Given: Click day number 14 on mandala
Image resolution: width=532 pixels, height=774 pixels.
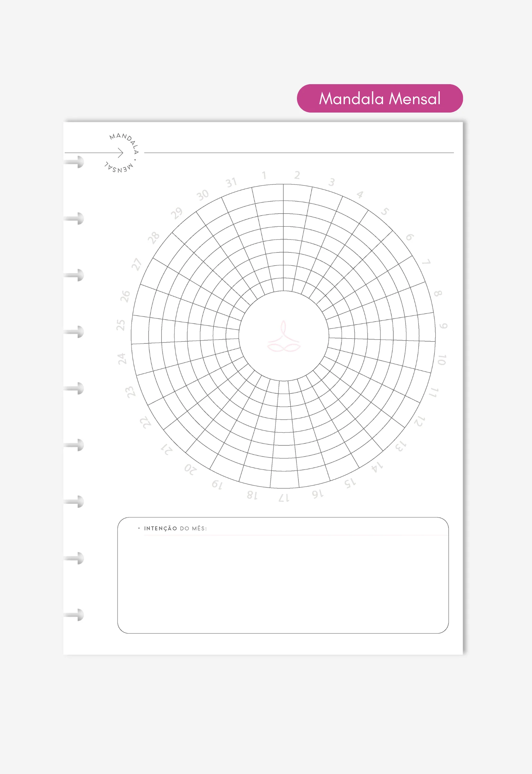Looking at the screenshot, I should pos(377,467).
